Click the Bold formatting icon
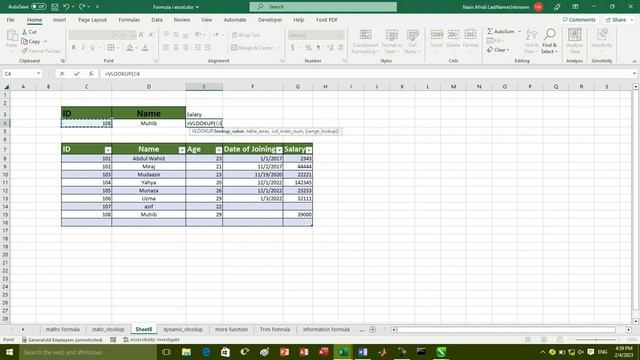 pyautogui.click(x=73, y=48)
